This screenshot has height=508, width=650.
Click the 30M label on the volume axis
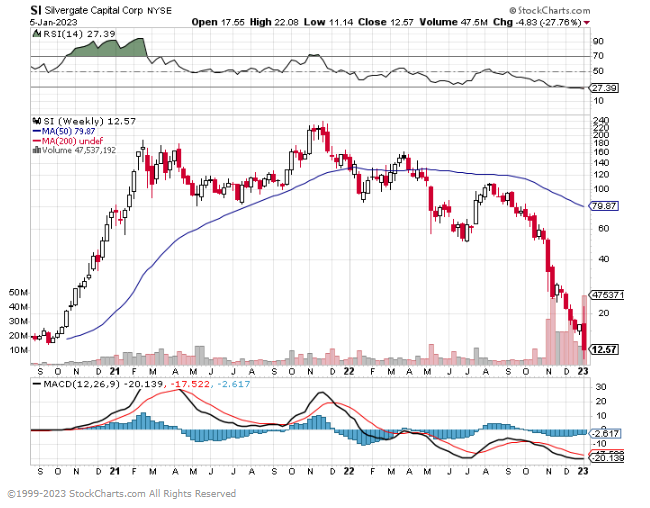click(18, 321)
